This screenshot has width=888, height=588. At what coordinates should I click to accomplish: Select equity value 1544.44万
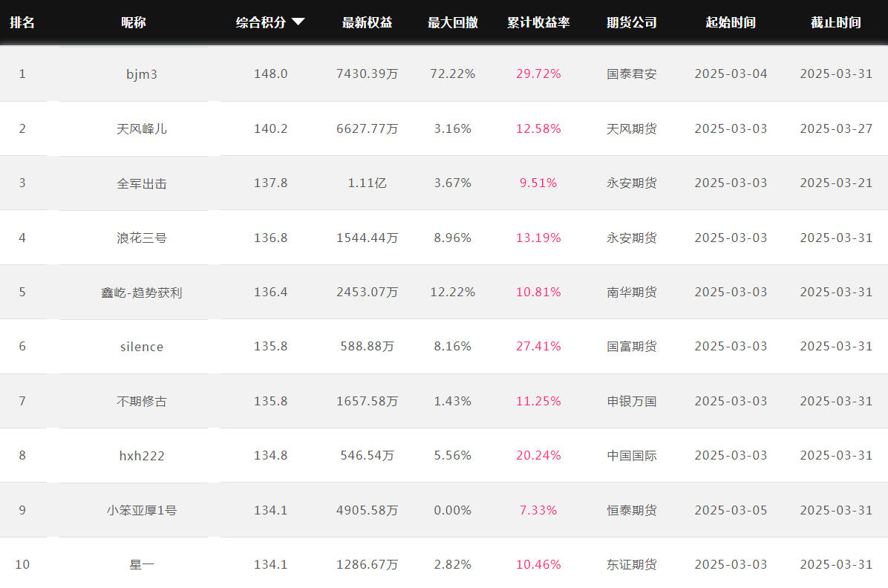[x=367, y=238]
